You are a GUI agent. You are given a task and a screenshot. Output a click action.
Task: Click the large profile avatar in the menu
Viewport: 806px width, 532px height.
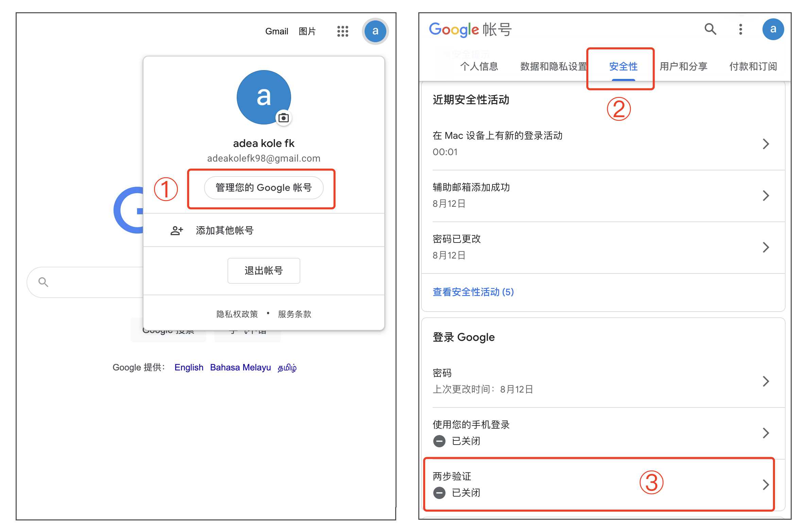click(264, 97)
